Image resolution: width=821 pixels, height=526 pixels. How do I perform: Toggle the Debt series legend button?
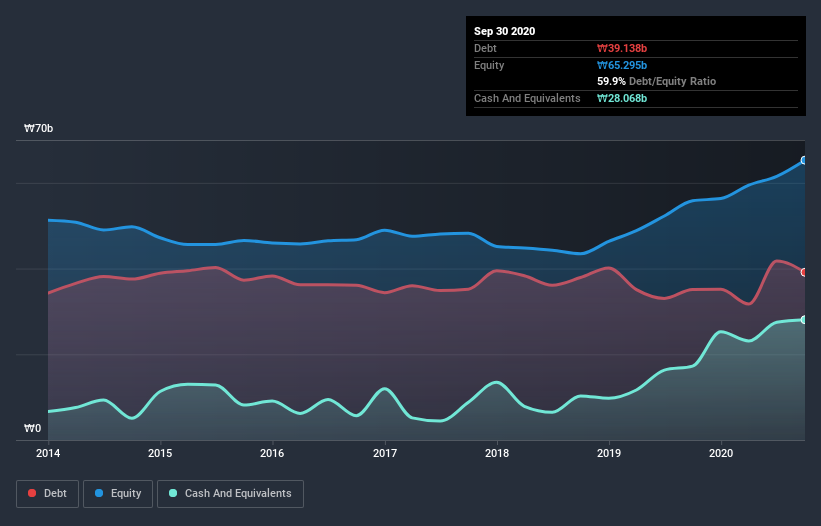[x=47, y=494]
